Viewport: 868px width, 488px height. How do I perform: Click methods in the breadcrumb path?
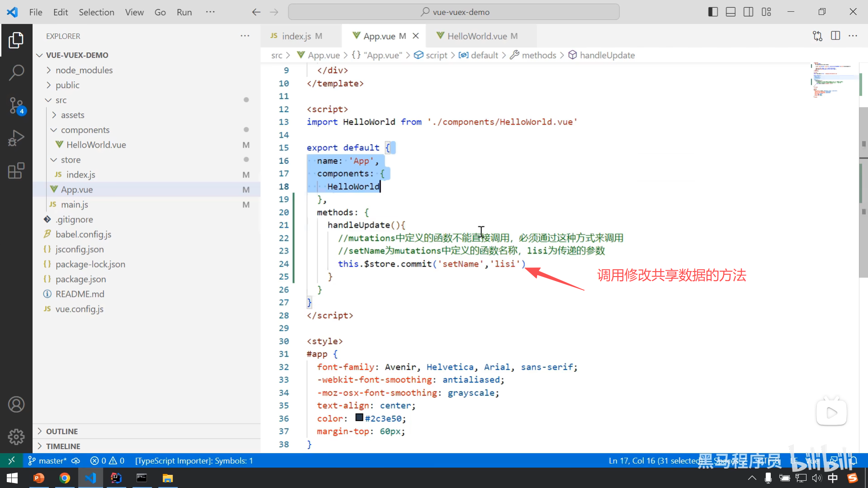(539, 55)
